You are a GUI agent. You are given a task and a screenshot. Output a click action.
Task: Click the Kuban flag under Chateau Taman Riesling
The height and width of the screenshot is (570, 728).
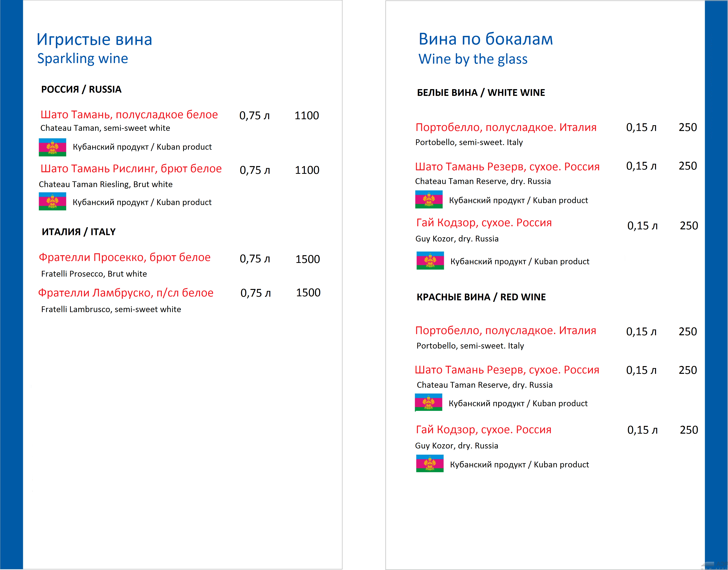pyautogui.click(x=53, y=202)
